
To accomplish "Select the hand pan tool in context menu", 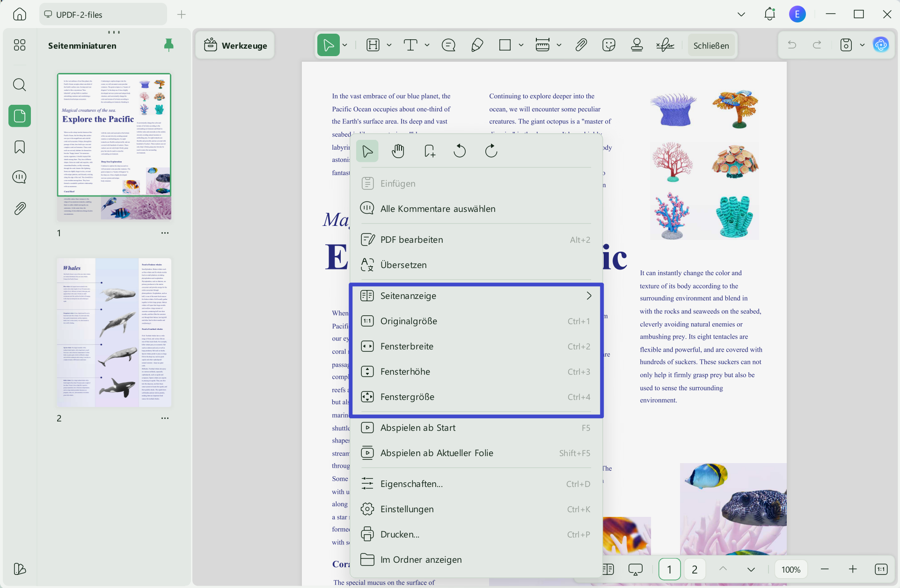I will [398, 151].
